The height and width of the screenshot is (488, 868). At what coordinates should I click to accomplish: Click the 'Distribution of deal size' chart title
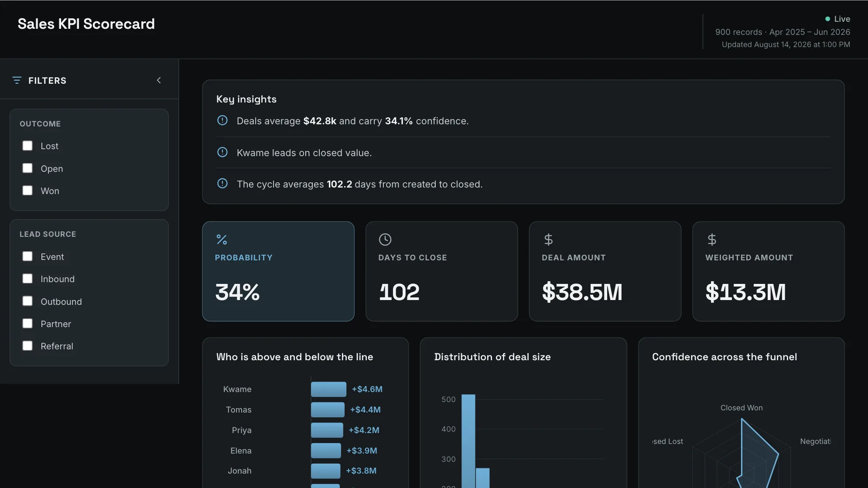pos(492,357)
